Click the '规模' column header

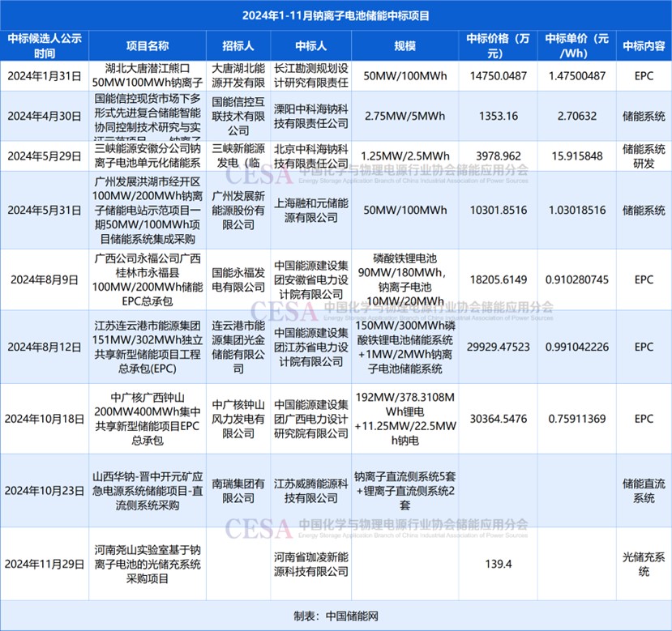(x=404, y=45)
